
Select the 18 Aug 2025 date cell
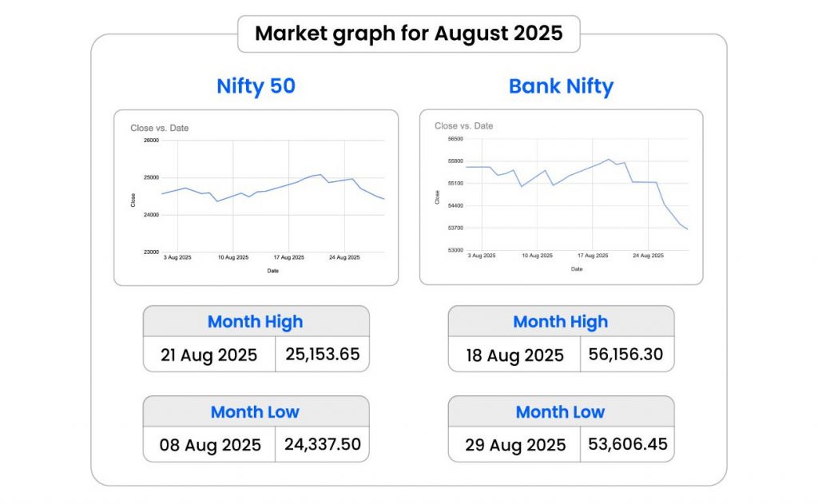coord(515,355)
